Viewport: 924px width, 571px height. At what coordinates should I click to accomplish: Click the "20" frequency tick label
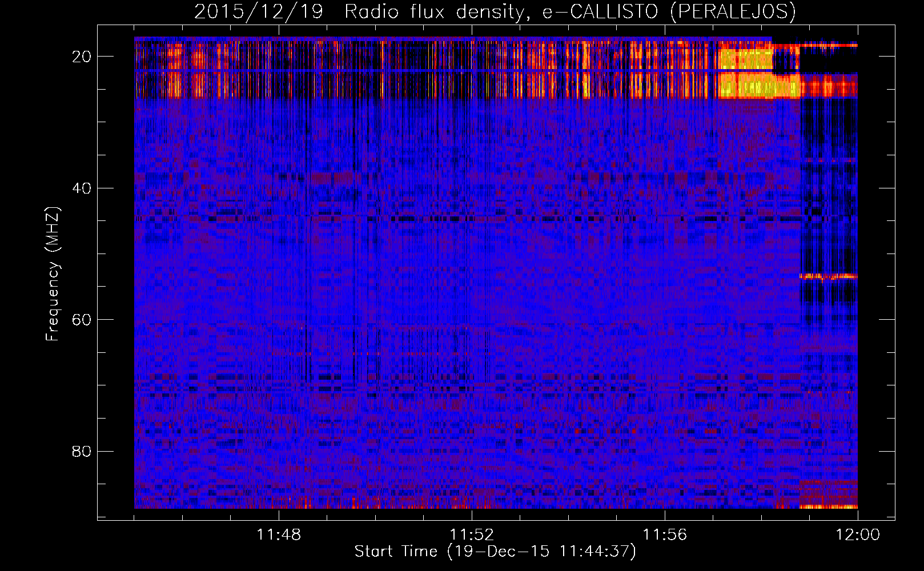pyautogui.click(x=82, y=57)
